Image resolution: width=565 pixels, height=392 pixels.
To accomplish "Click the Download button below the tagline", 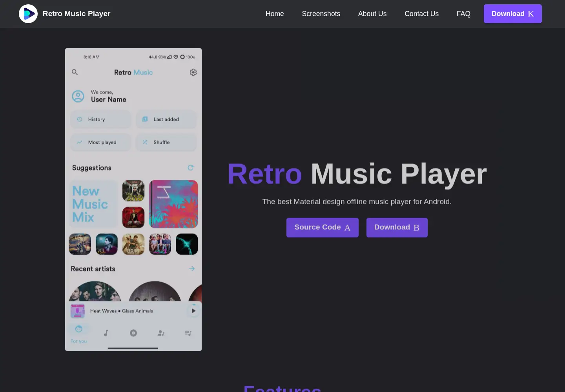I will 397,227.
